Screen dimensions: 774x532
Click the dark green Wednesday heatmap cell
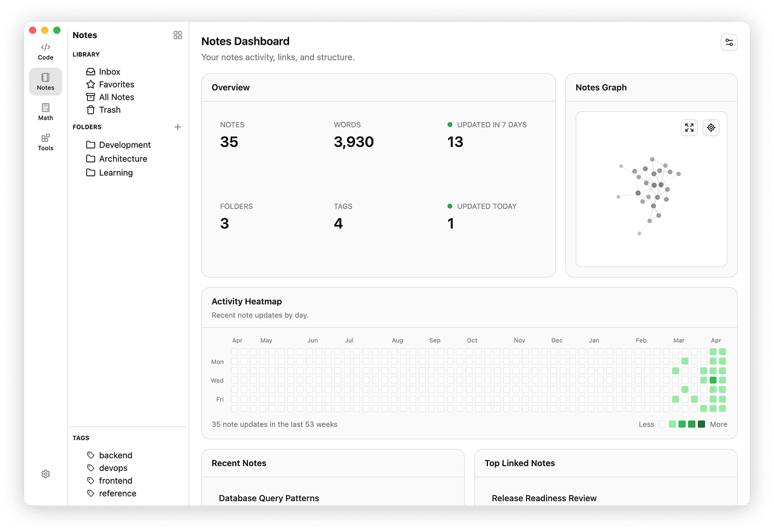(713, 380)
